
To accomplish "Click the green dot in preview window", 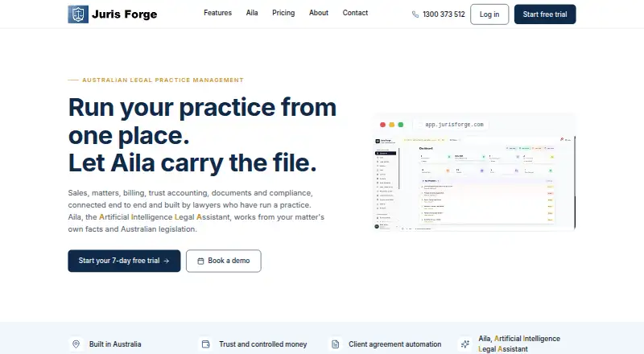I will tap(400, 125).
